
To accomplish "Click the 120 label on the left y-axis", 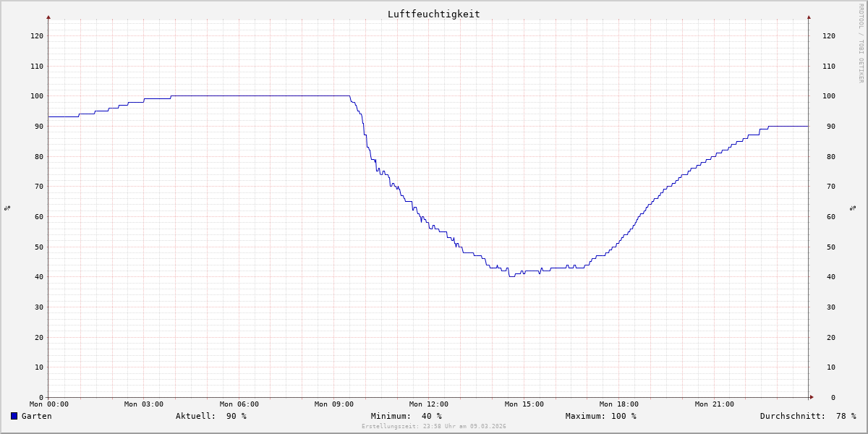I will click(36, 35).
